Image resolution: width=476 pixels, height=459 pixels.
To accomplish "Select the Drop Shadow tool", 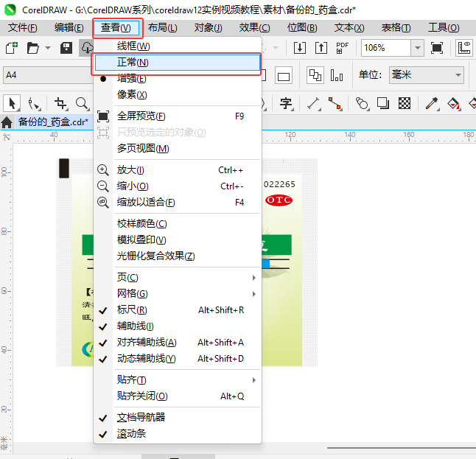I will pyautogui.click(x=383, y=104).
